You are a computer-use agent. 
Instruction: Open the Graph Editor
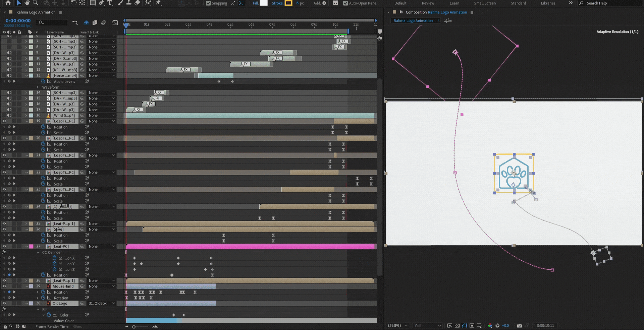(115, 23)
